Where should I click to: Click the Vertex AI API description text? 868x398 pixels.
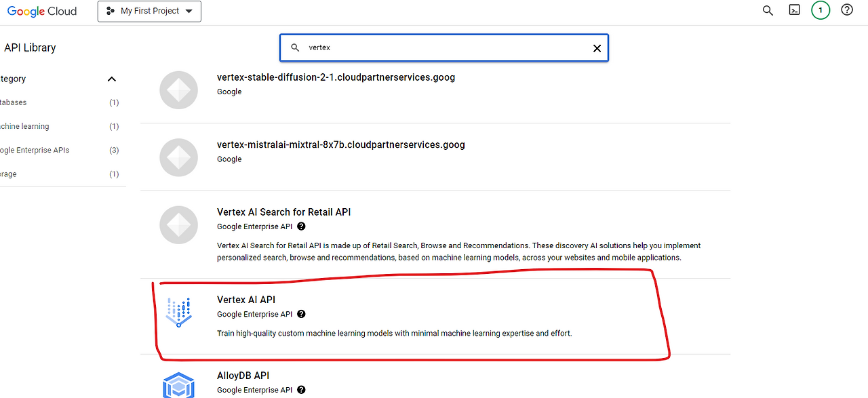pyautogui.click(x=395, y=333)
